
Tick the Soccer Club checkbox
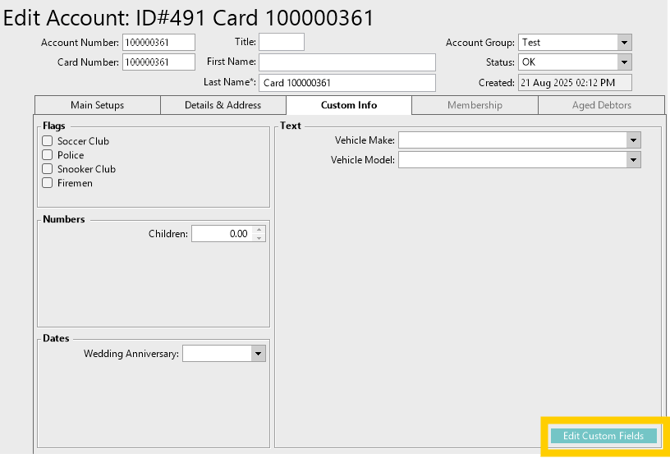click(x=47, y=142)
